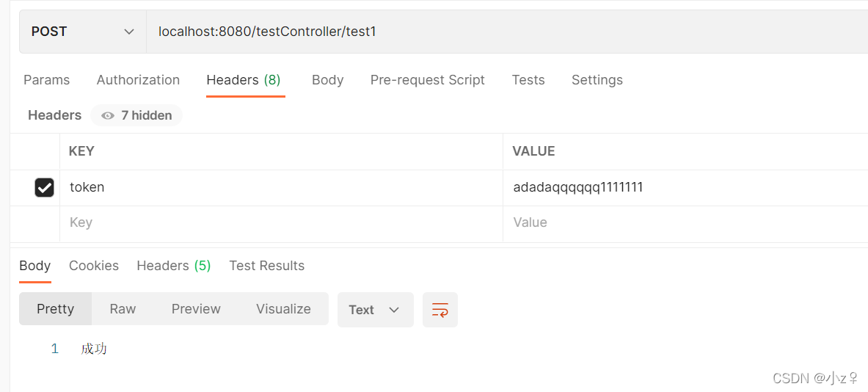
Task: Open the Authorization tab
Action: tap(138, 80)
